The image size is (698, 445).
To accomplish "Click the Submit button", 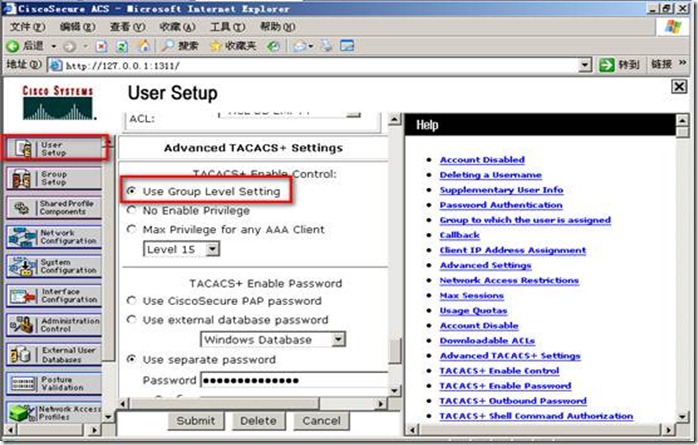I will (x=196, y=421).
